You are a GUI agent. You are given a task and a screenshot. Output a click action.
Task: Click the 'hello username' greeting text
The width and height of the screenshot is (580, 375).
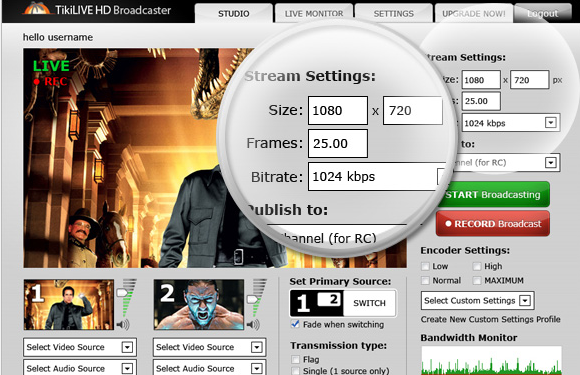coord(58,37)
